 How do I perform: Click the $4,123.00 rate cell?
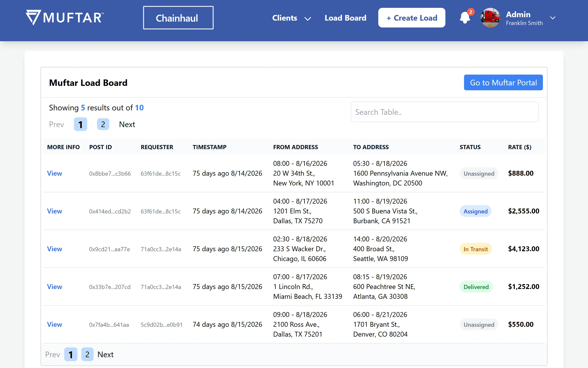tap(524, 249)
